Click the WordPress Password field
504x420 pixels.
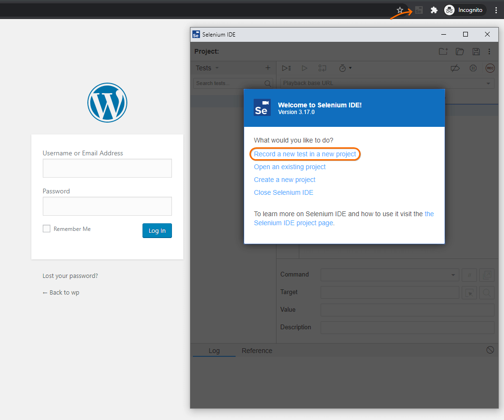point(107,206)
